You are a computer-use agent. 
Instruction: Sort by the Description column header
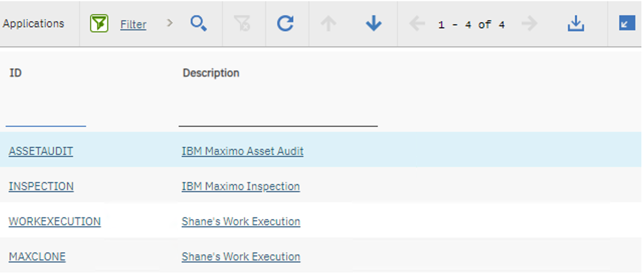[211, 73]
